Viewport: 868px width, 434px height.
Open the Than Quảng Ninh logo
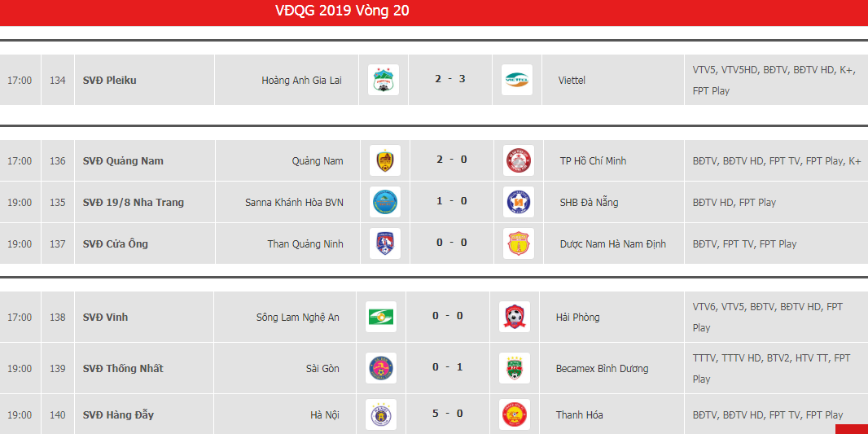point(384,243)
